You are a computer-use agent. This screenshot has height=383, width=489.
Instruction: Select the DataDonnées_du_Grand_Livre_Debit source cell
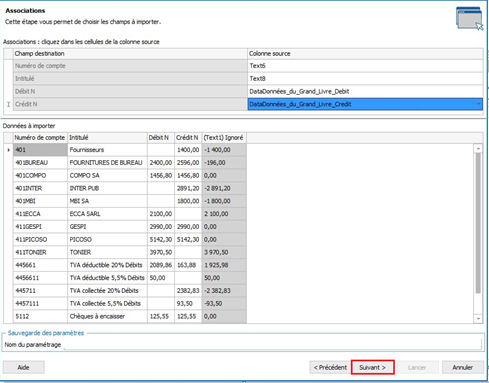coord(365,91)
